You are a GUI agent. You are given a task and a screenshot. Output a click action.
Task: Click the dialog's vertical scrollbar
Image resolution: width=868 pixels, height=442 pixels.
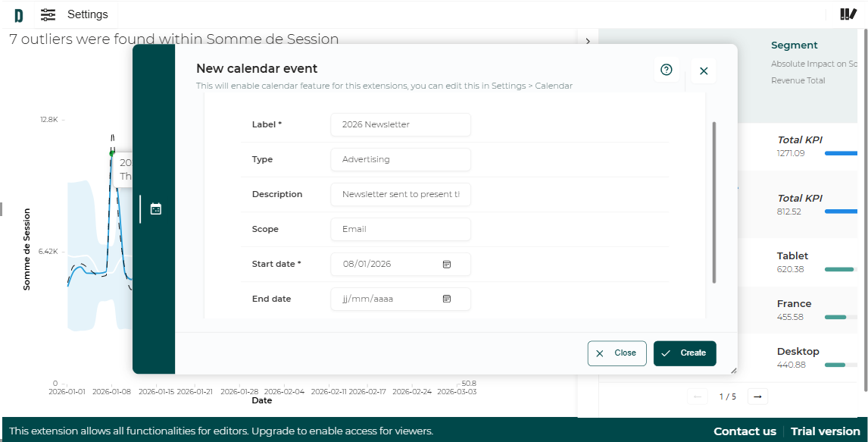click(x=714, y=202)
